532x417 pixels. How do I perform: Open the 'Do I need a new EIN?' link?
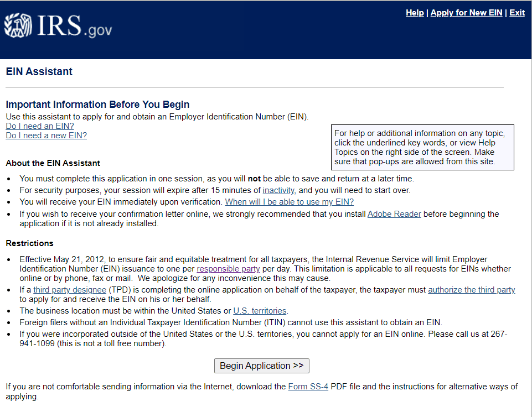tap(46, 135)
